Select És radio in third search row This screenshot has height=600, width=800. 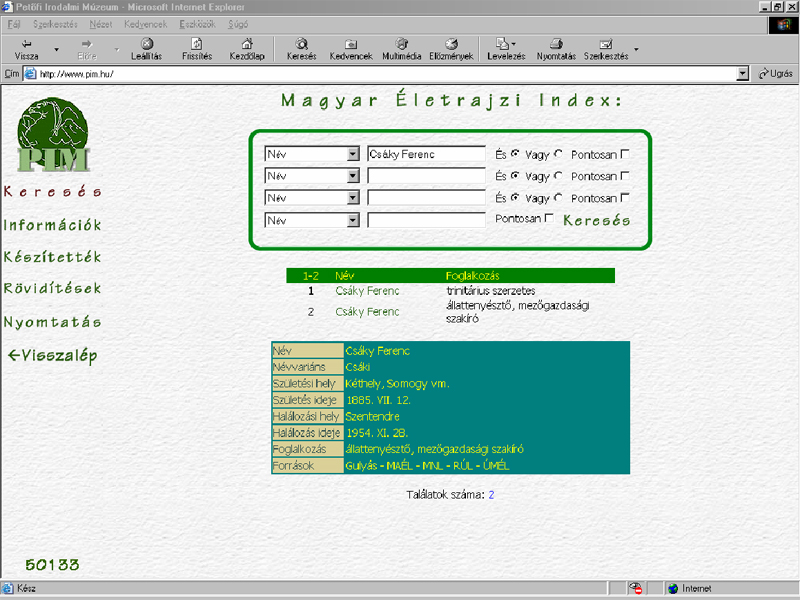515,197
